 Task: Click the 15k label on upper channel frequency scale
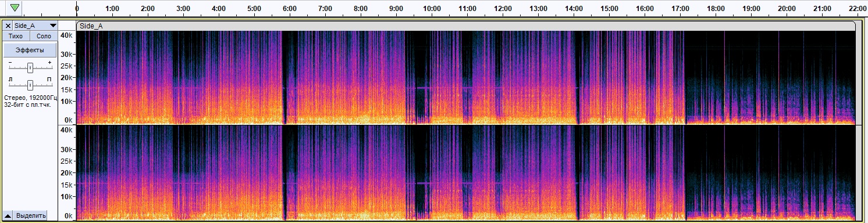coord(67,90)
